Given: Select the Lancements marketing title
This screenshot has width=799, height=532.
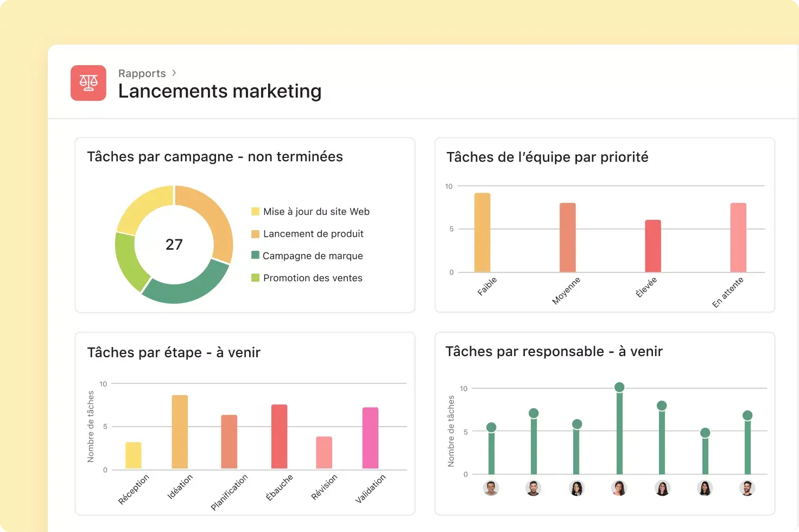Looking at the screenshot, I should 220,91.
